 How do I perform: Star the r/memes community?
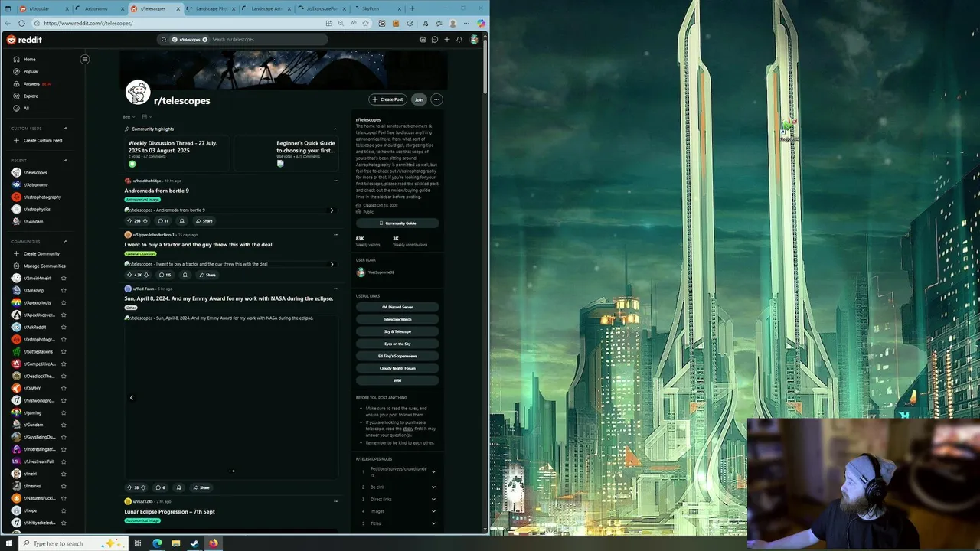(x=64, y=487)
